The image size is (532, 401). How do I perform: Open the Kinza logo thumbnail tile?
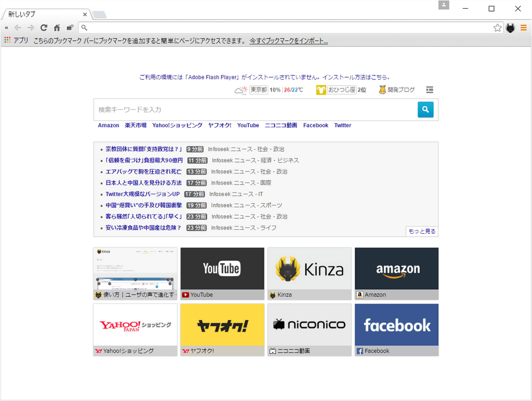(x=309, y=274)
